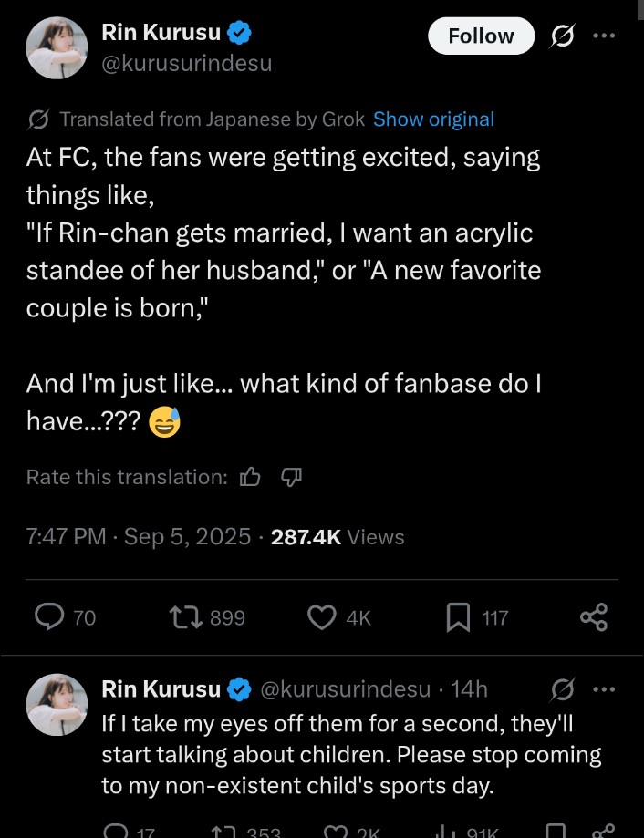Bookmark the main post with 117 bookmarks
Image resolution: width=644 pixels, height=838 pixels.
tap(458, 618)
